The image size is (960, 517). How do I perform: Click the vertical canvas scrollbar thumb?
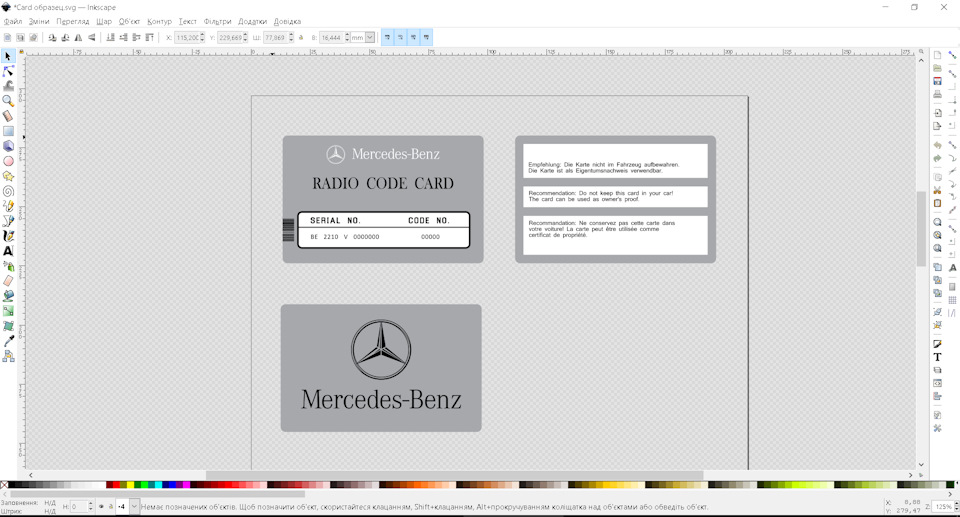pyautogui.click(x=921, y=228)
